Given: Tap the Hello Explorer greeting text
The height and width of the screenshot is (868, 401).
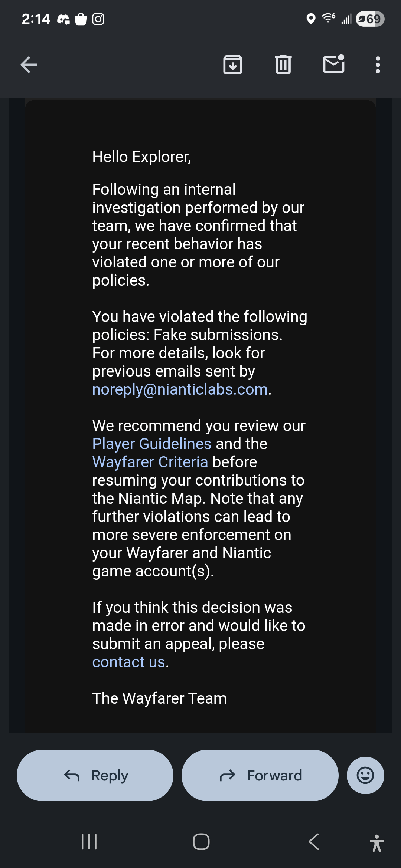Looking at the screenshot, I should click(141, 157).
